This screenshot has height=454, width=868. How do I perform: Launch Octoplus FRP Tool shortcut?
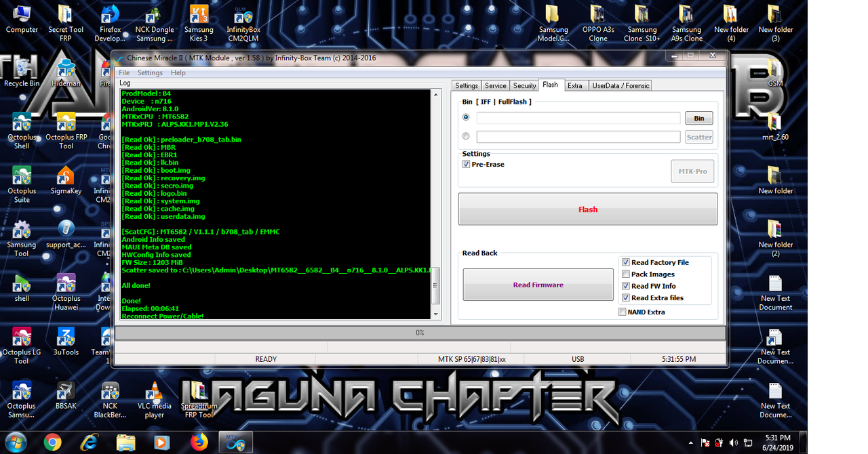66,131
